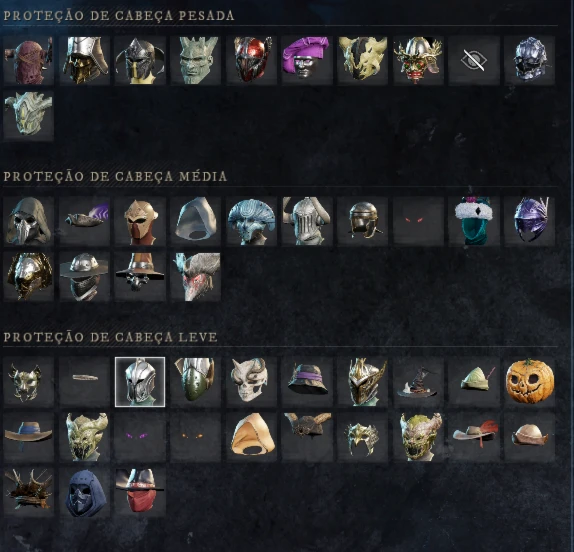Screen dimensions: 574x552
Task: Select the purple glowing eyes skin
Action: click(x=140, y=437)
